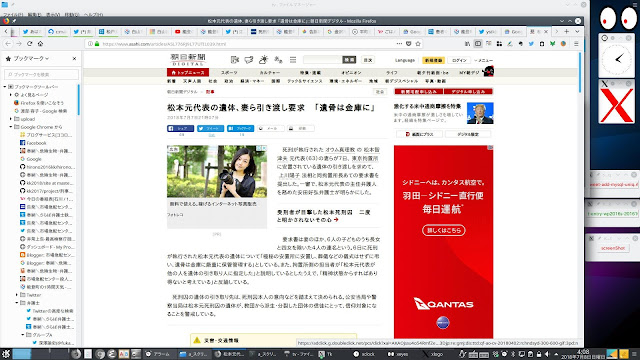Open カルチャー section
This screenshot has width=640, height=360.
coord(269,72)
